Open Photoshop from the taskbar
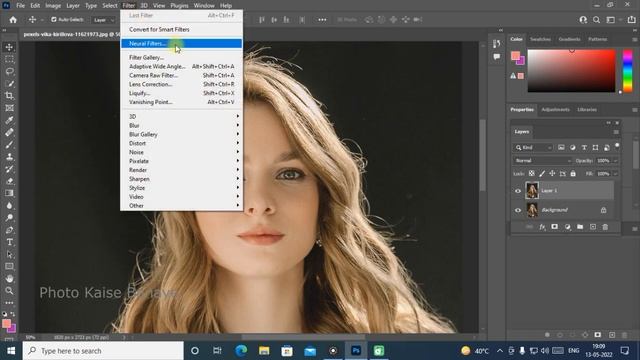The width and height of the screenshot is (640, 360). (x=356, y=351)
